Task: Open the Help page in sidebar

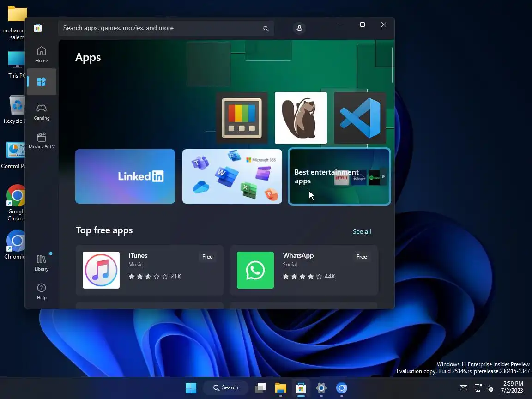Action: point(42,291)
